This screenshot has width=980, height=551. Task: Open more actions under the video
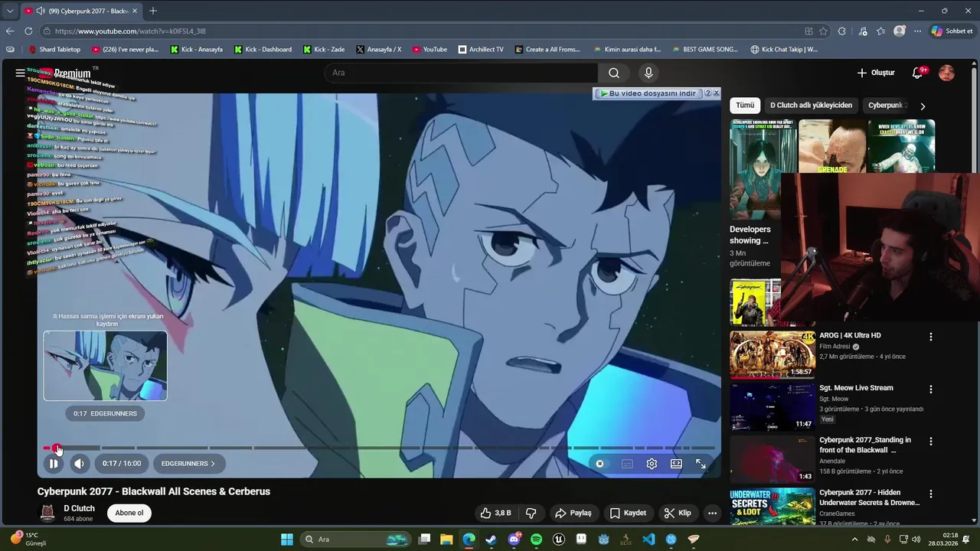click(x=712, y=514)
